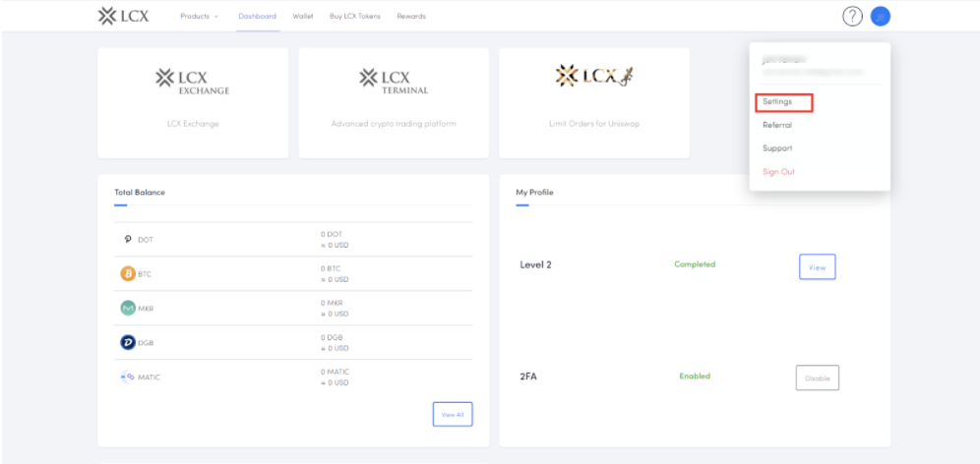Click the 0 DOT balance value

332,234
